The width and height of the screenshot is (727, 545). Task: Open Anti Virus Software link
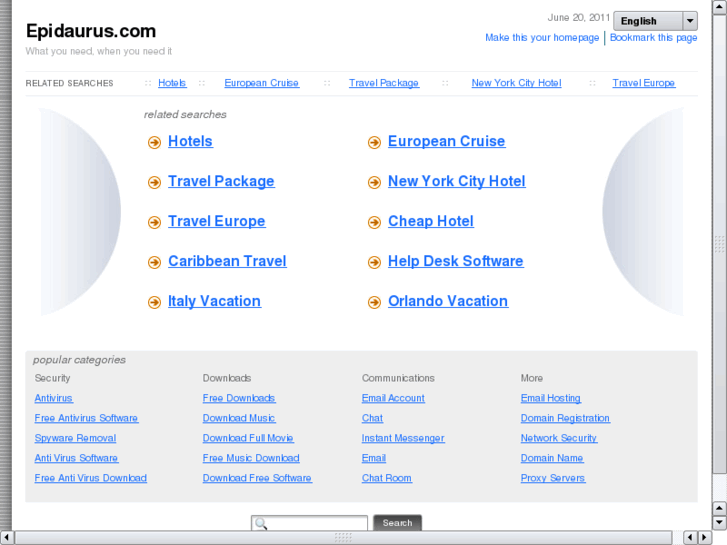(x=76, y=458)
